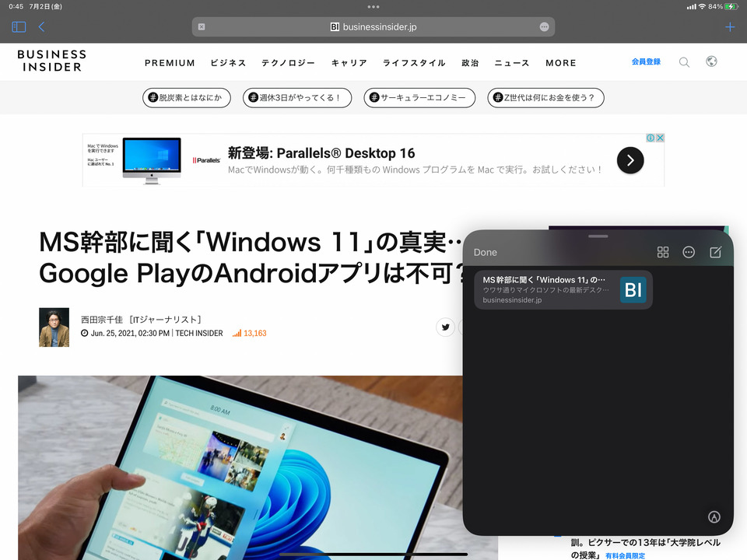This screenshot has height=560, width=747.
Task: Expand the MORE navigation menu
Action: tap(560, 63)
